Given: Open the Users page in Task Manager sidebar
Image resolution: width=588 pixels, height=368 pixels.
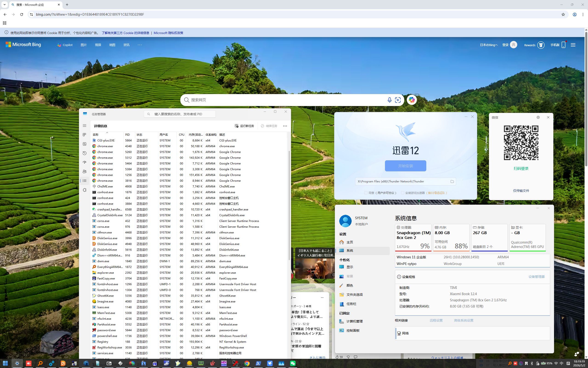Looking at the screenshot, I should (84, 172).
